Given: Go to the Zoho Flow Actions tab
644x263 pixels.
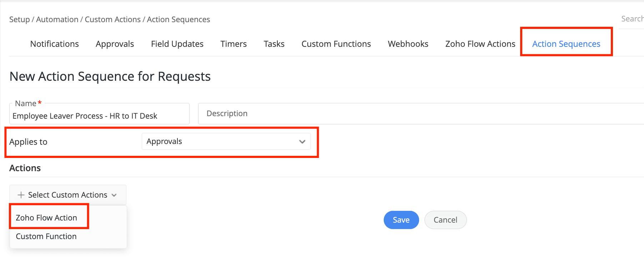Looking at the screenshot, I should (480, 44).
